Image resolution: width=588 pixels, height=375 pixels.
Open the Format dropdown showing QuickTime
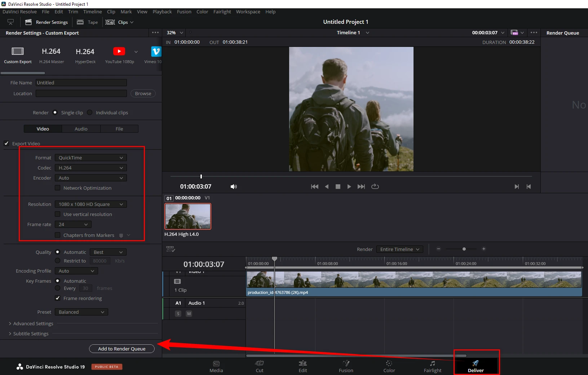tap(91, 158)
